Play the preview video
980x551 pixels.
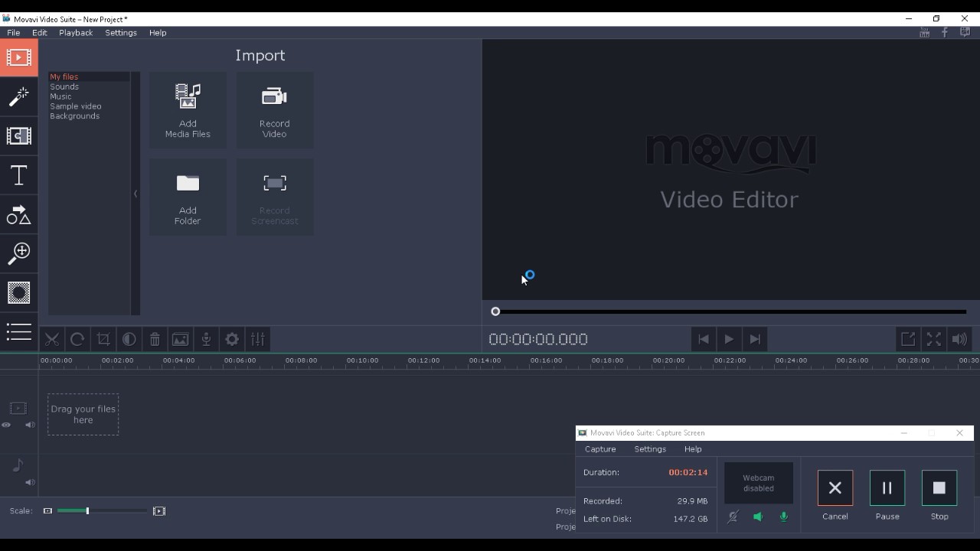point(729,339)
